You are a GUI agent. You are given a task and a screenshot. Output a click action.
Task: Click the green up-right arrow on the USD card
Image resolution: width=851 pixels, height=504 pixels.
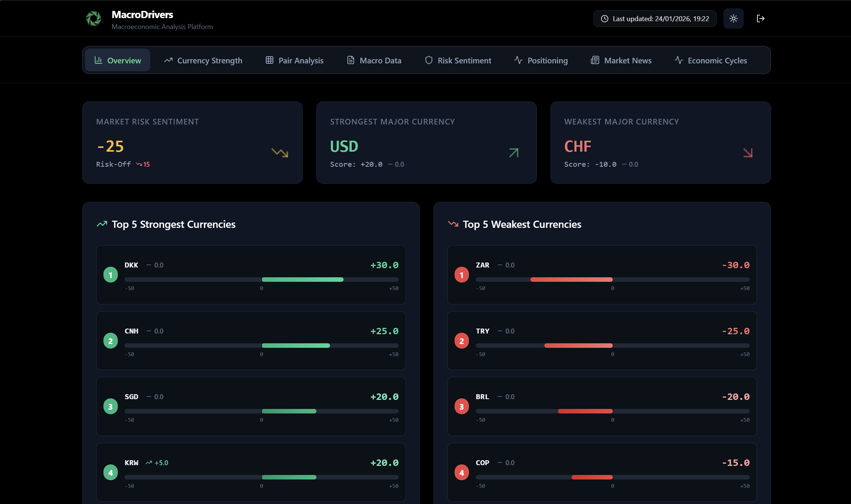pos(514,152)
